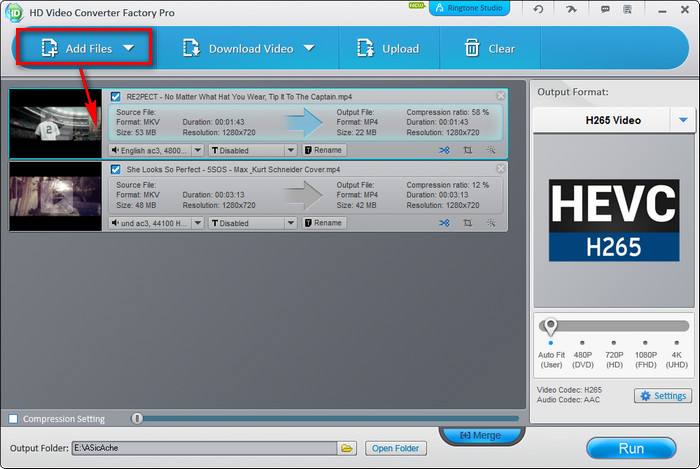Uncheck the She Looks So Perfect checkbox

[116, 169]
